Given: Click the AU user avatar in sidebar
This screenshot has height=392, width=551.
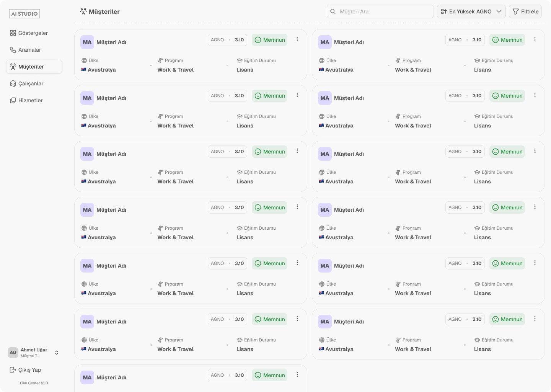Looking at the screenshot, I should click(x=13, y=353).
